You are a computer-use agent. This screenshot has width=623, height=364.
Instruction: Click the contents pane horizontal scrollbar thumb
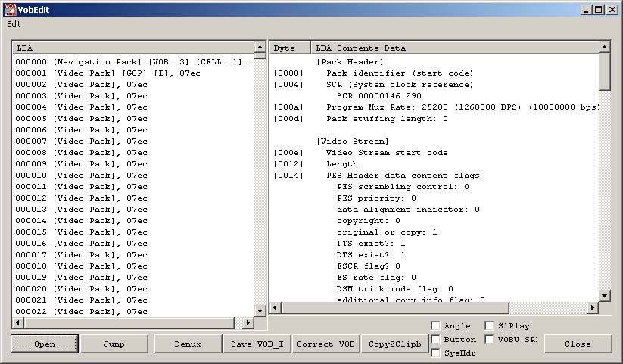(x=395, y=307)
